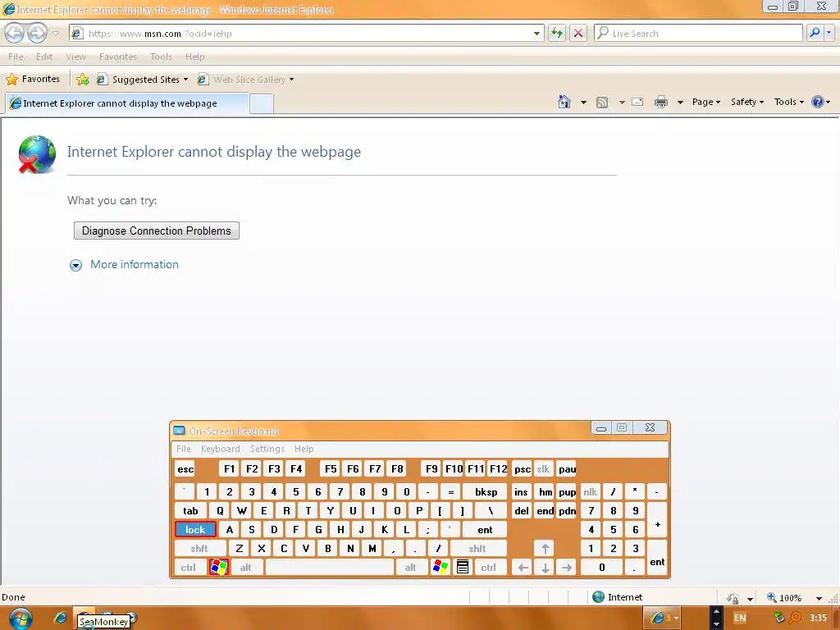Toggle the left ctrl key on keyboard
This screenshot has width=840, height=630.
pos(189,568)
